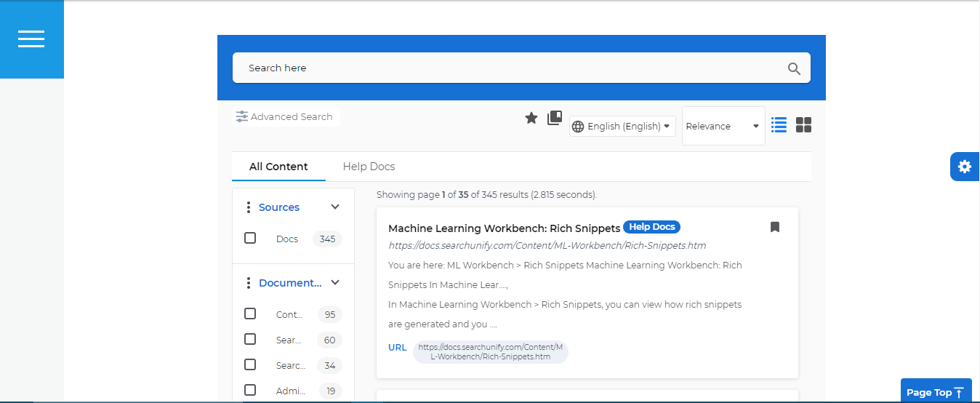Open the star favorites icon
The height and width of the screenshot is (403, 980).
pos(531,118)
